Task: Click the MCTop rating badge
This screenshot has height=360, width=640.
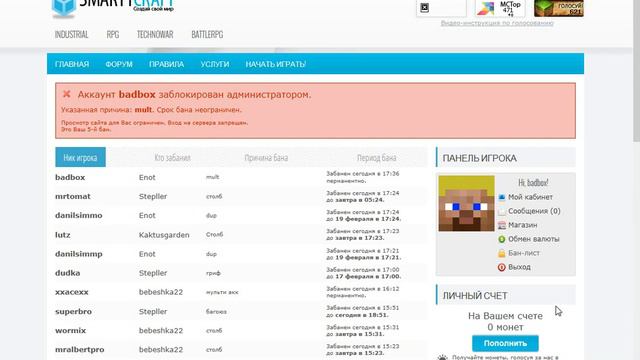Action: coord(500,8)
